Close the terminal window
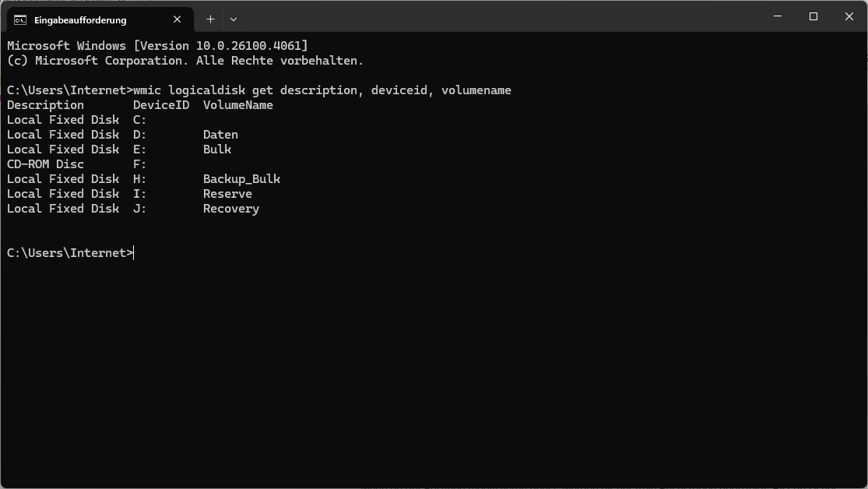Image resolution: width=868 pixels, height=489 pixels. tap(849, 16)
